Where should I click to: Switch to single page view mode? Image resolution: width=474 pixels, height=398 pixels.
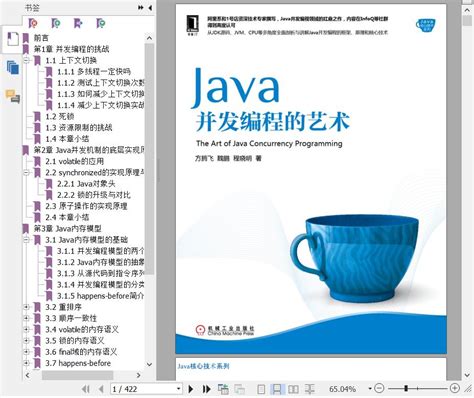pos(261,389)
